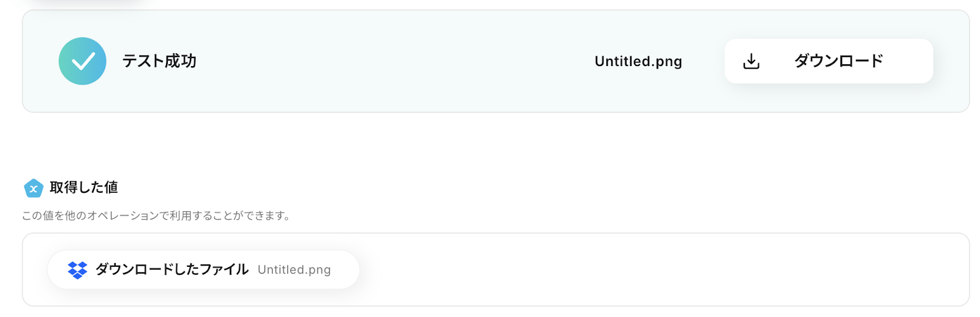Click the Dropbox logo icon
The width and height of the screenshot is (980, 317).
click(77, 270)
